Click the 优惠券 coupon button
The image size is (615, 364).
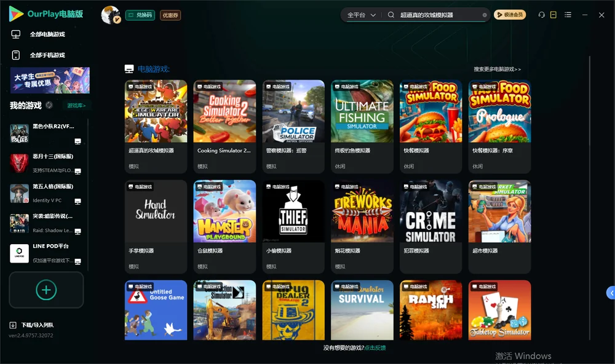click(170, 15)
